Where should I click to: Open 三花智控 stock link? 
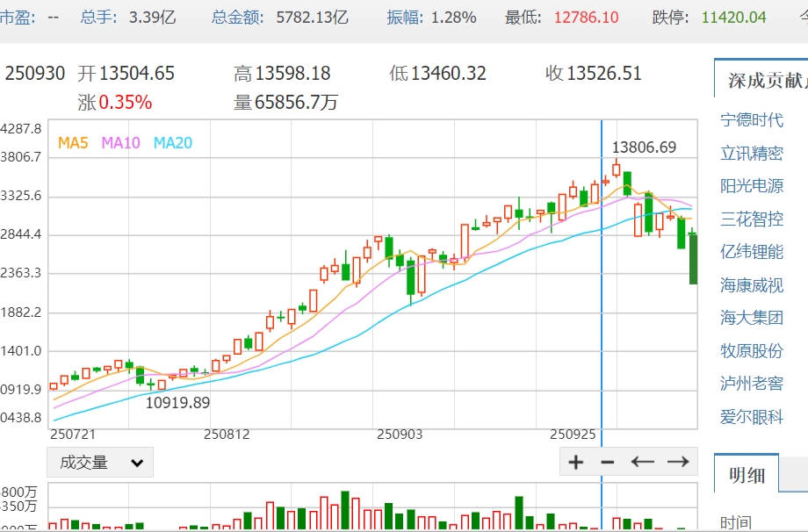[x=752, y=219]
